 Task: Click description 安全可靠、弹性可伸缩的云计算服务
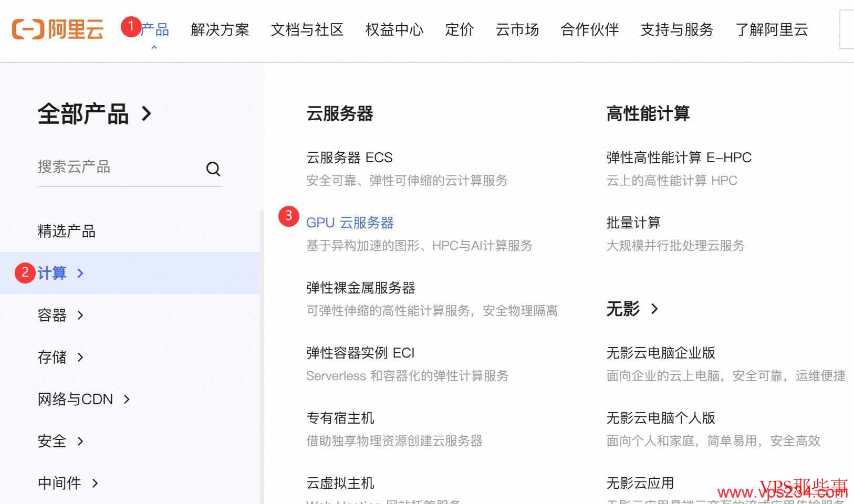click(407, 181)
